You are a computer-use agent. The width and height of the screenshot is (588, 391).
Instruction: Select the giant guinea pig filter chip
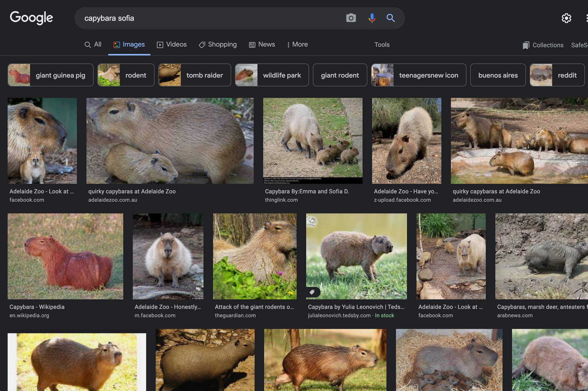51,75
